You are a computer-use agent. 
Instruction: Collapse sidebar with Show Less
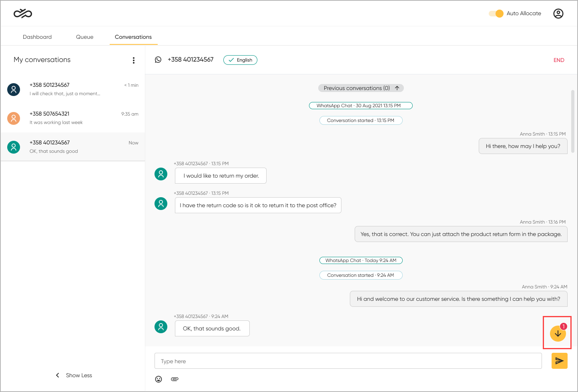[x=74, y=375]
